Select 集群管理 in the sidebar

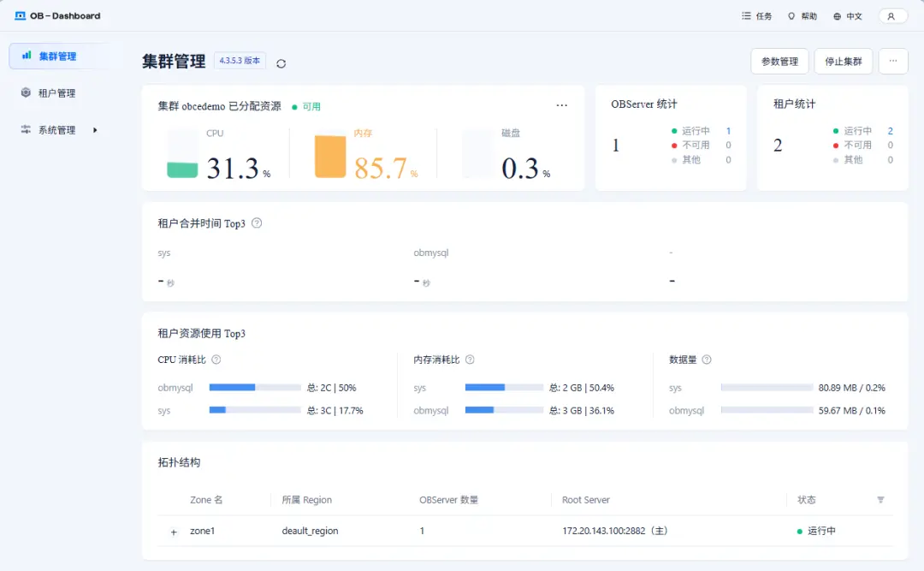point(58,57)
